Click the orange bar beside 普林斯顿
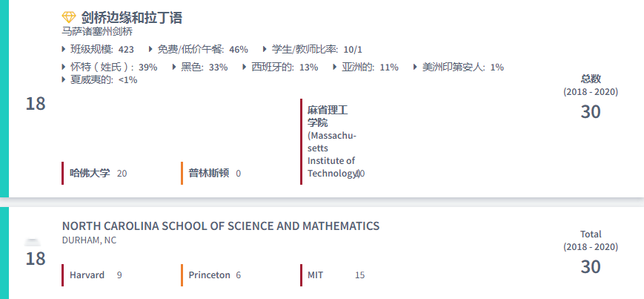Image resolution: width=644 pixels, height=299 pixels. 182,173
